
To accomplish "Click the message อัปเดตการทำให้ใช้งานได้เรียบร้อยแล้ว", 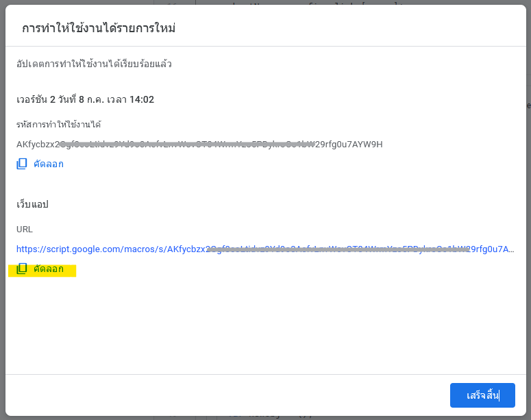I will tap(94, 64).
